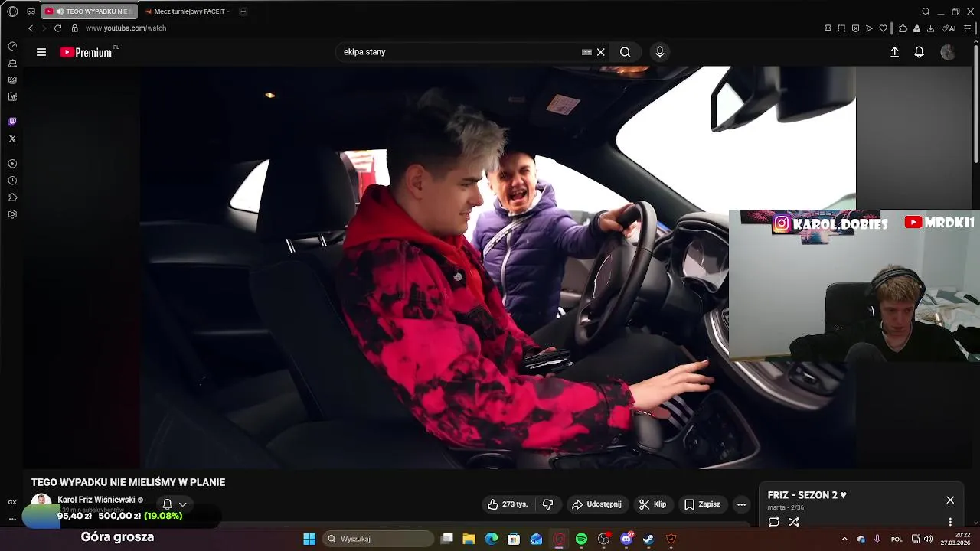The width and height of the screenshot is (980, 551).
Task: Toggle playlist loop
Action: pos(774,522)
